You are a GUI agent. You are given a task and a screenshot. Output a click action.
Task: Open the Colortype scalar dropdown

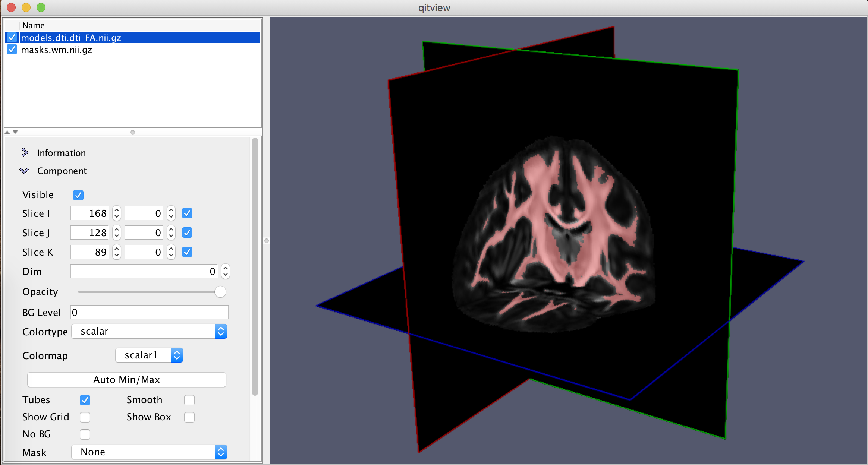(x=149, y=332)
